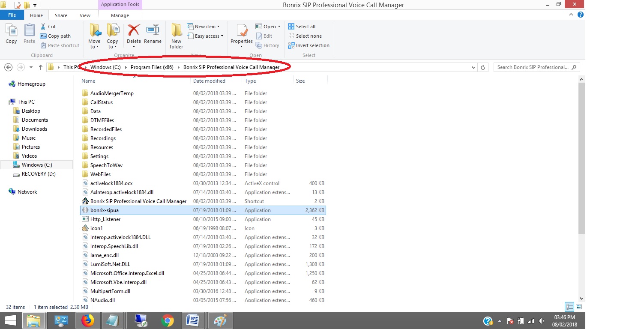Screen dimensions: 644x329
Task: Click the Cut scissors command
Action: pyautogui.click(x=48, y=27)
